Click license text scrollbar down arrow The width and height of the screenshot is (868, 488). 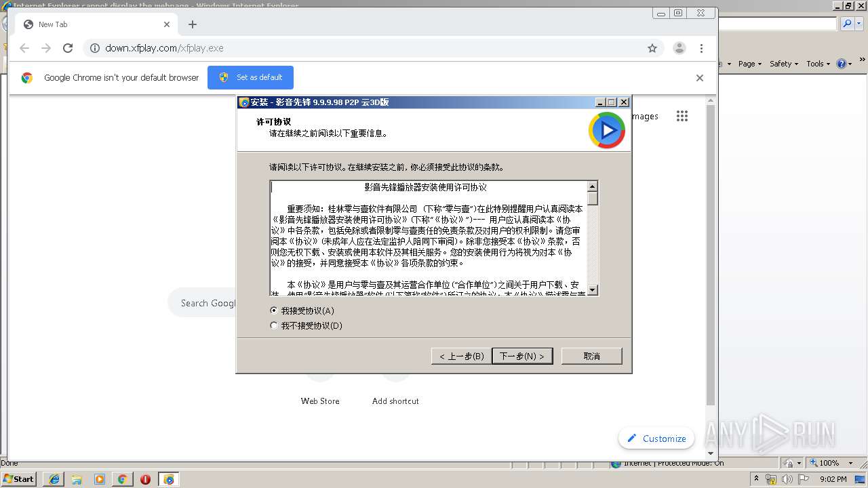coord(593,290)
